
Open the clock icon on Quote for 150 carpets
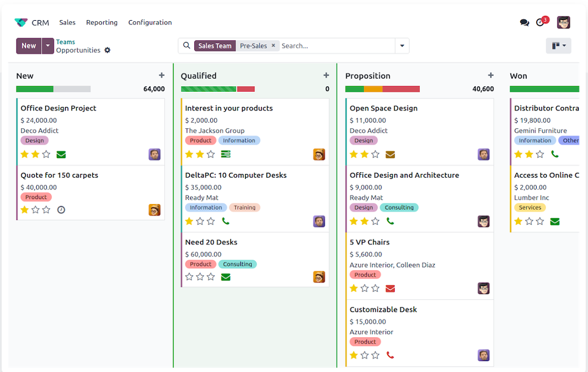click(61, 210)
